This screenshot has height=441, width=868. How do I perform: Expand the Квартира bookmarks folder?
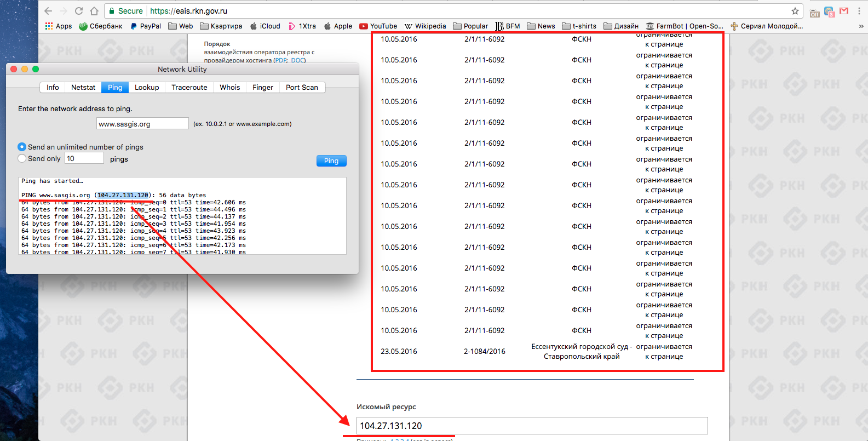[x=221, y=26]
